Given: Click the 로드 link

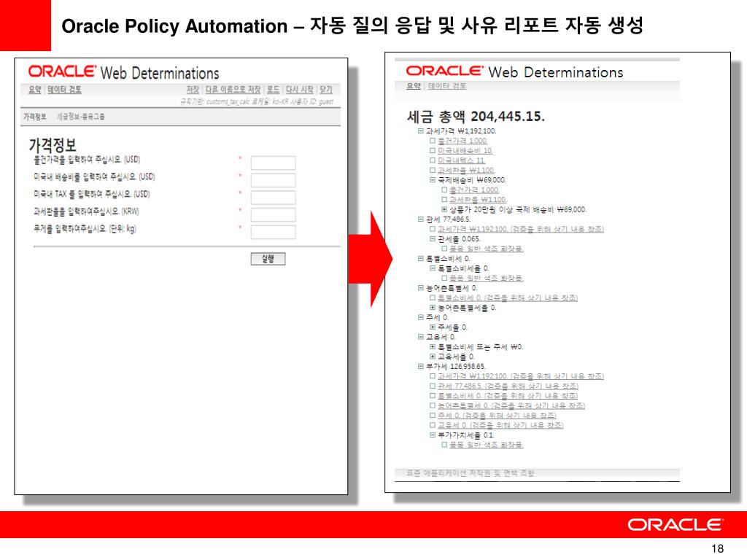Looking at the screenshot, I should point(273,90).
